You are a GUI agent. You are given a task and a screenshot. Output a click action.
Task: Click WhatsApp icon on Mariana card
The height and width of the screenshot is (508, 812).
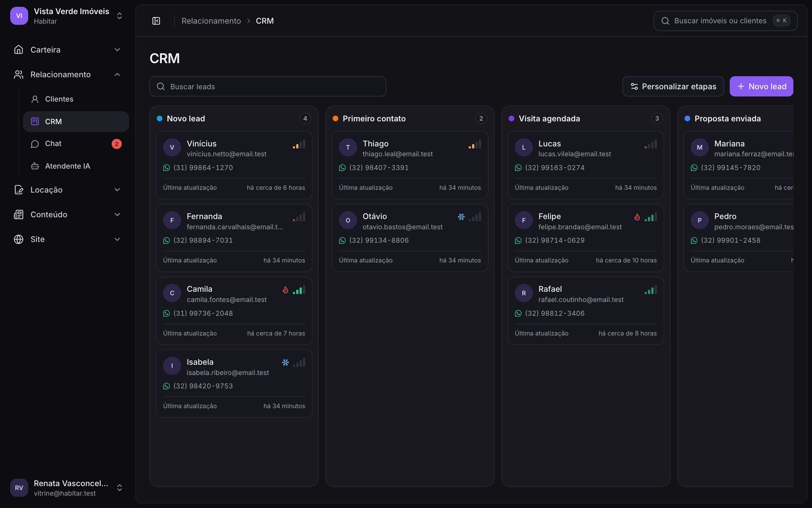pos(694,168)
